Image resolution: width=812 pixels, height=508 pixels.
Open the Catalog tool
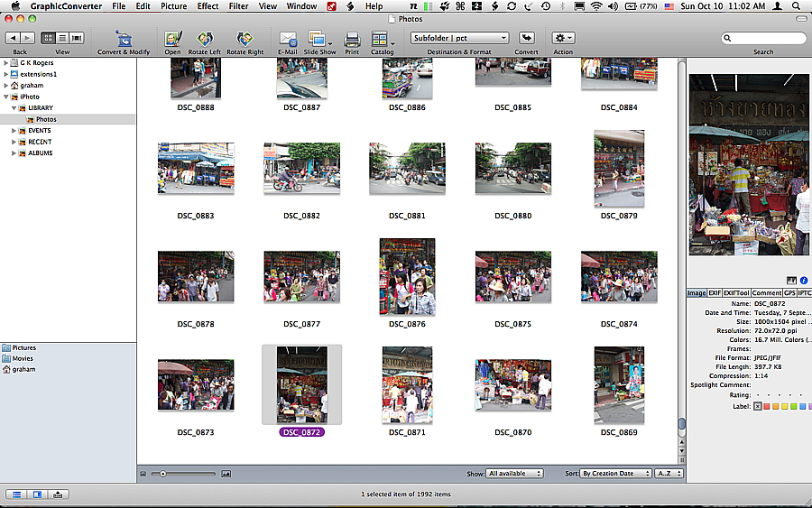tap(380, 39)
